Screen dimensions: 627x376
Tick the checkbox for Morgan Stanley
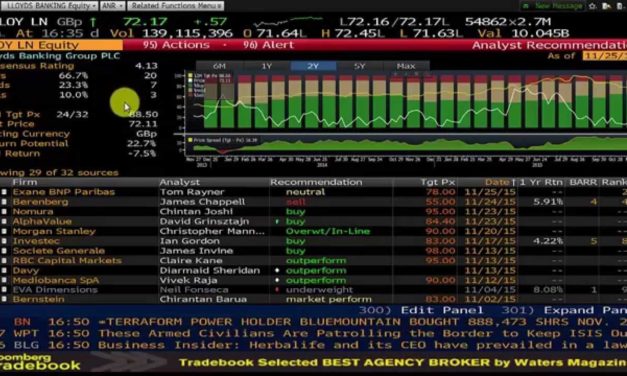coord(4,231)
